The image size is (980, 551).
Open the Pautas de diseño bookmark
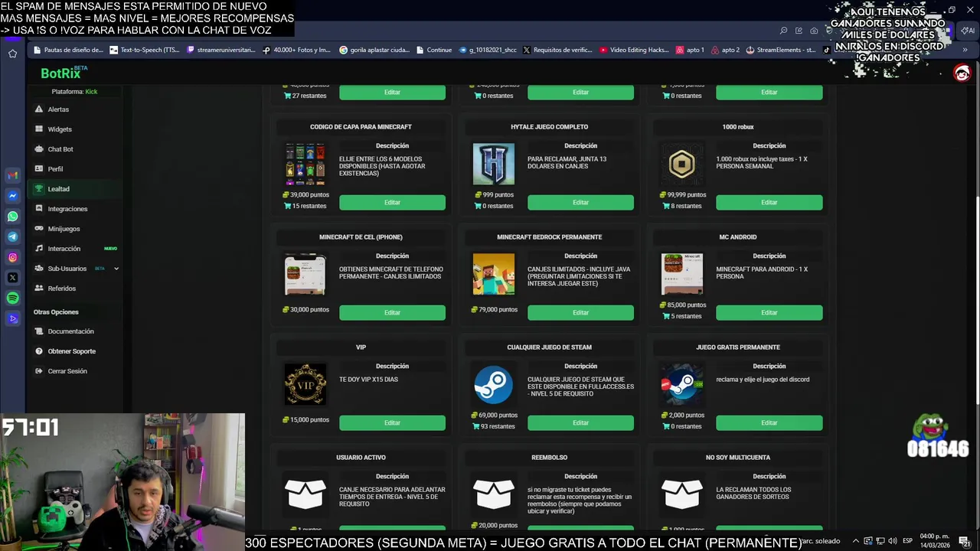pos(67,50)
